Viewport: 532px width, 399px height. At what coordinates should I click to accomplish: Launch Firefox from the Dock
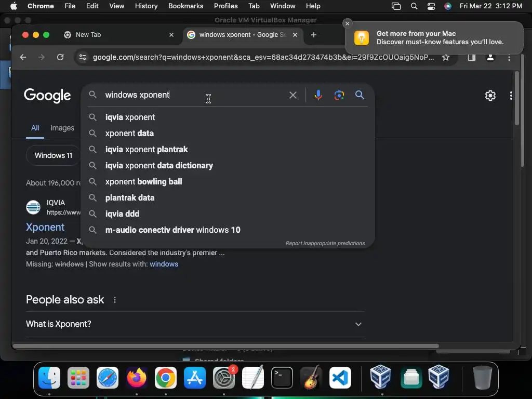click(137, 377)
